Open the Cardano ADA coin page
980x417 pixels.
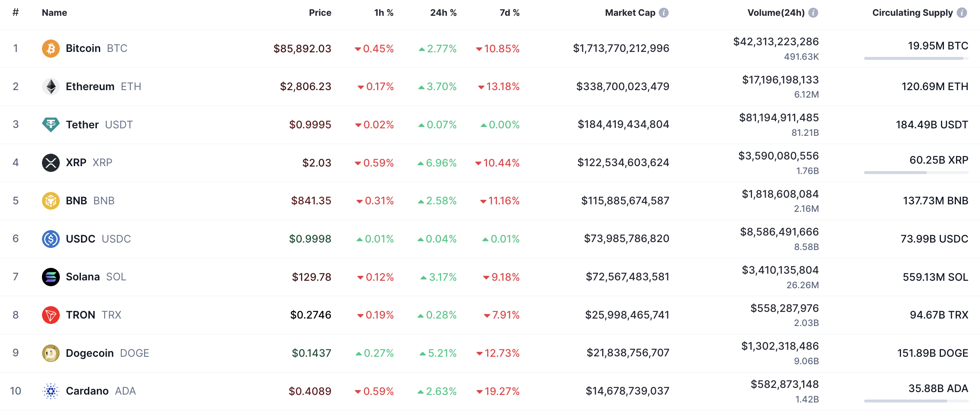pos(87,391)
